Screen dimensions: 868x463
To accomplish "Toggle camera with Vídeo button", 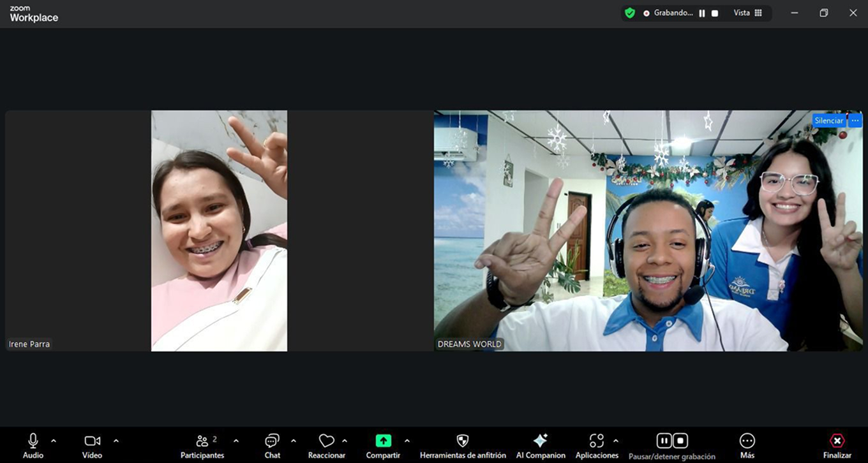I will coord(92,441).
